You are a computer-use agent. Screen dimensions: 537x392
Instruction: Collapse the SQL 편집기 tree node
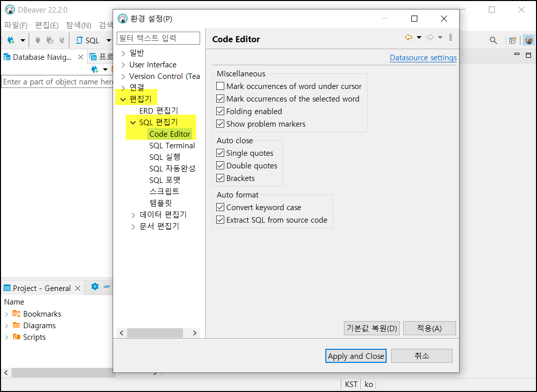click(x=133, y=123)
